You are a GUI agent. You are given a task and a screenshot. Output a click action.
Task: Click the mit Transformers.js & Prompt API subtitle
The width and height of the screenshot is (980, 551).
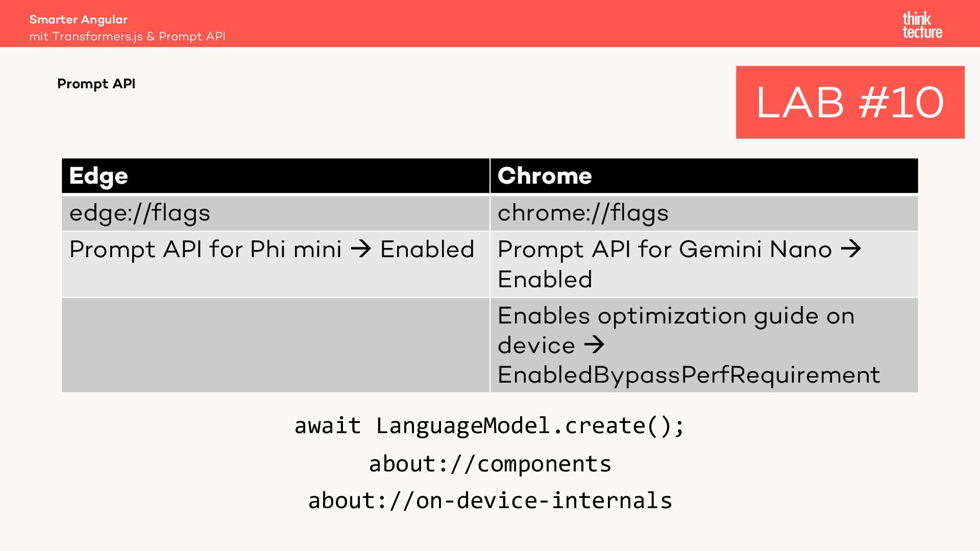click(x=127, y=37)
